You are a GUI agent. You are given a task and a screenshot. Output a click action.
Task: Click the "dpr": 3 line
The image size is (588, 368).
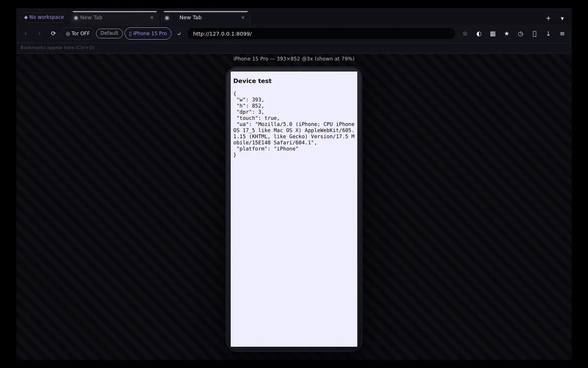click(x=250, y=112)
